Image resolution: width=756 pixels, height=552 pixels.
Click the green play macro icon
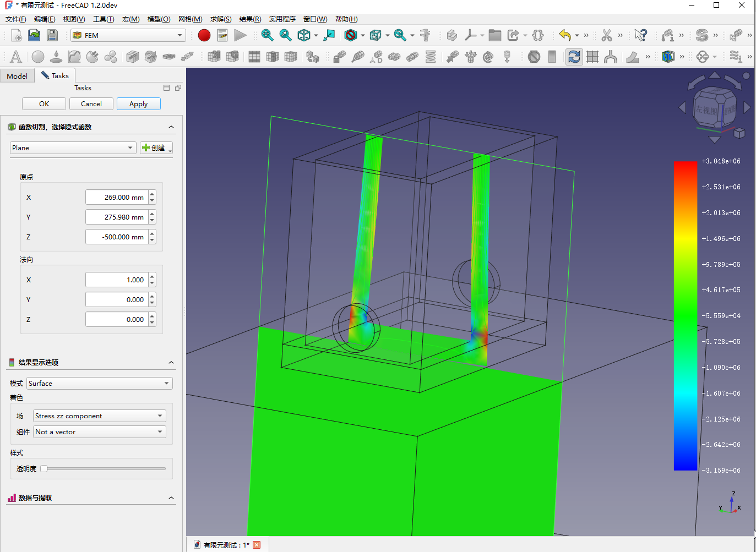(240, 35)
